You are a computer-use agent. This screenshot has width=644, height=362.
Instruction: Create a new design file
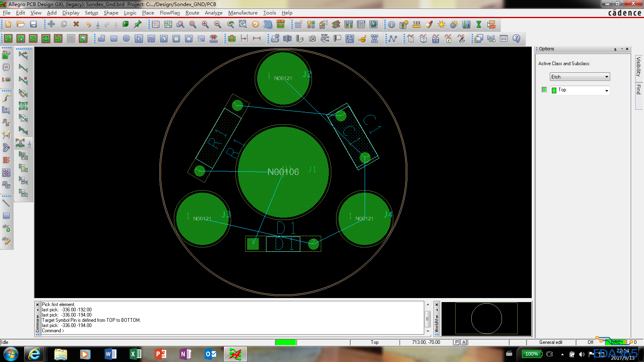tap(8, 25)
